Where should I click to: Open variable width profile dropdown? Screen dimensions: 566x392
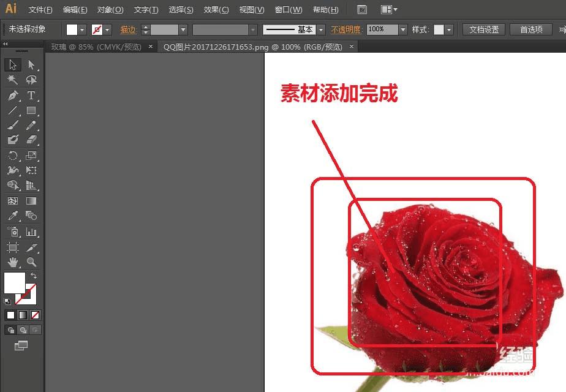(253, 29)
